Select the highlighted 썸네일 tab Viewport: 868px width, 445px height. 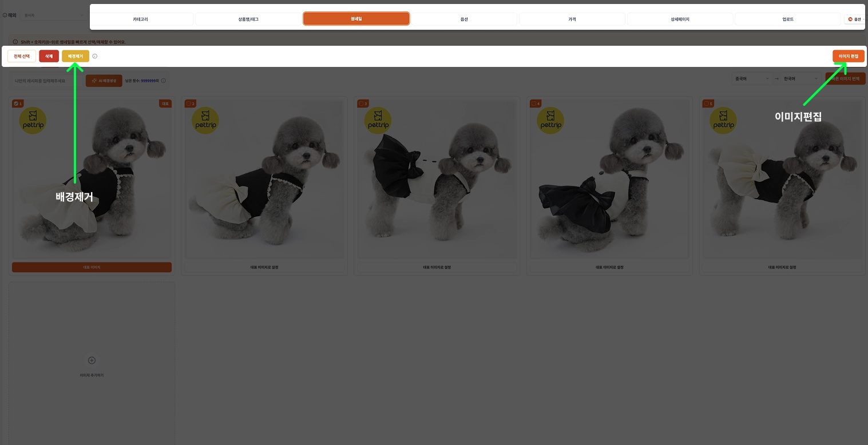click(356, 19)
